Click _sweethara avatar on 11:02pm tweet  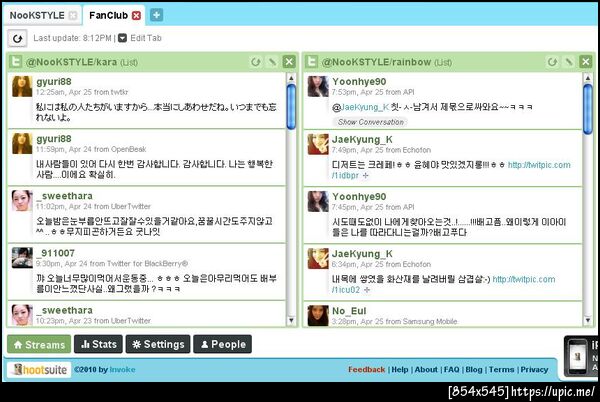(x=22, y=200)
